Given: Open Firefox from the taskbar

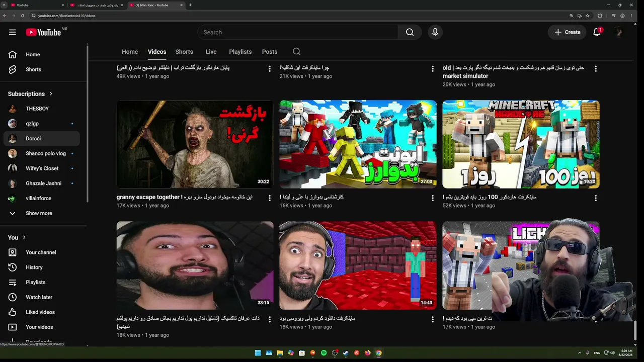Looking at the screenshot, I should [368, 353].
